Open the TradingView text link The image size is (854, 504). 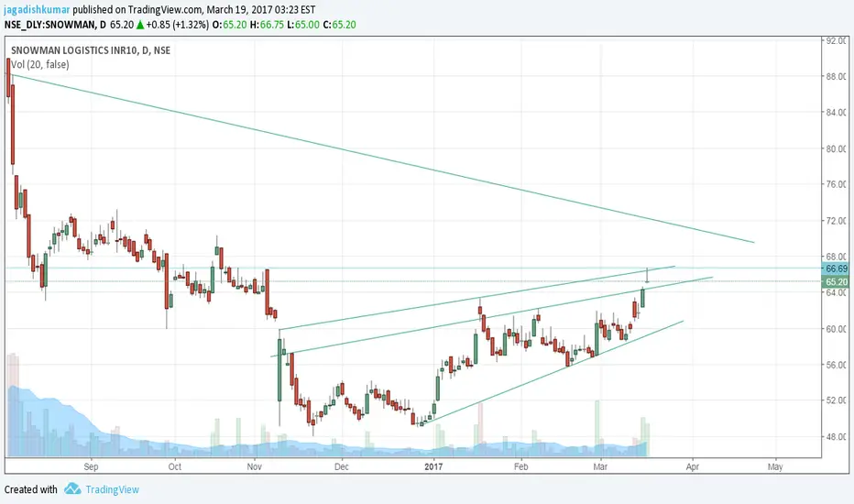click(112, 489)
